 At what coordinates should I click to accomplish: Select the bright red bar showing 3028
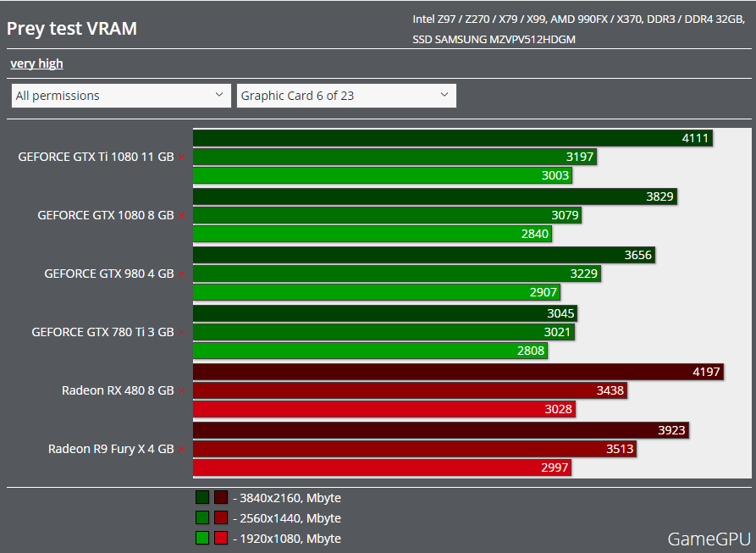pos(384,409)
